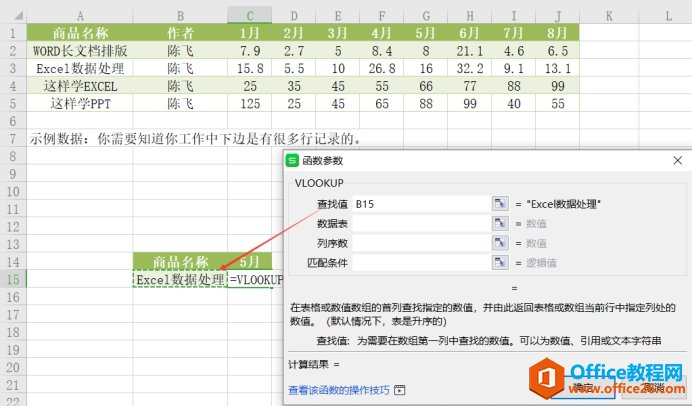Click cell with value 77

point(470,86)
